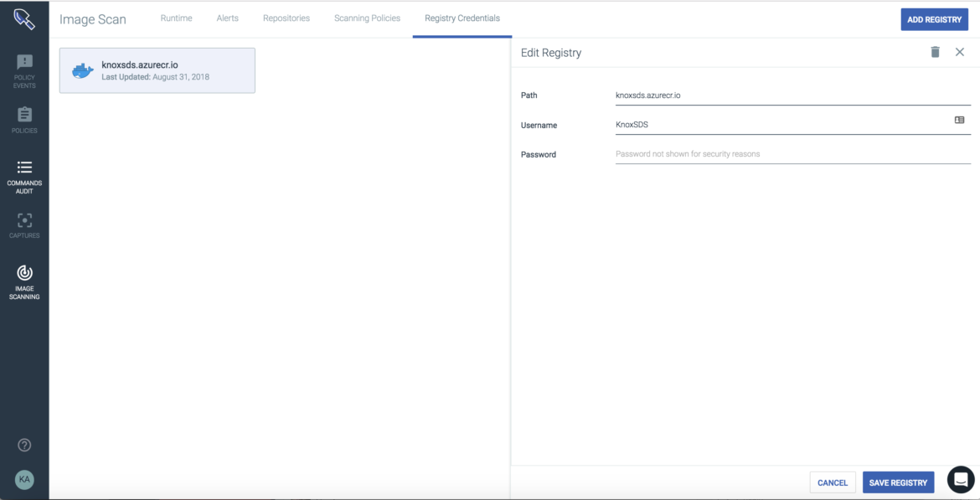Image resolution: width=980 pixels, height=500 pixels.
Task: Switch to the Alerts tab
Action: pos(228,18)
